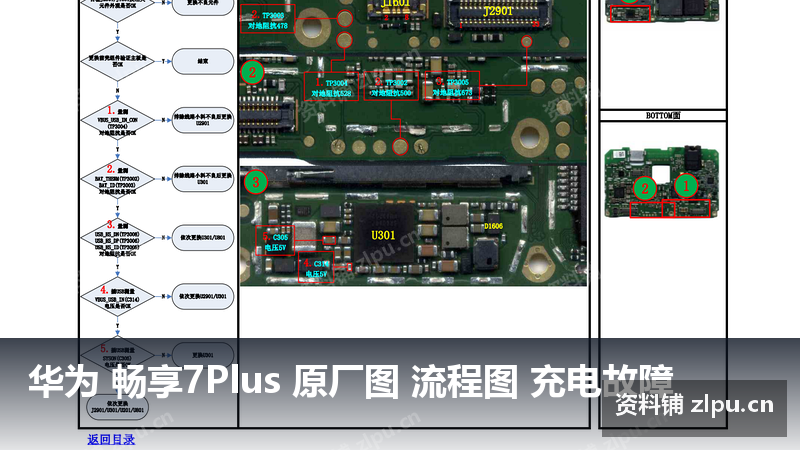Screen dimensions: 800x450
Task: Click green circle 2 on BOTTOM thumbnail
Action: pos(644,189)
